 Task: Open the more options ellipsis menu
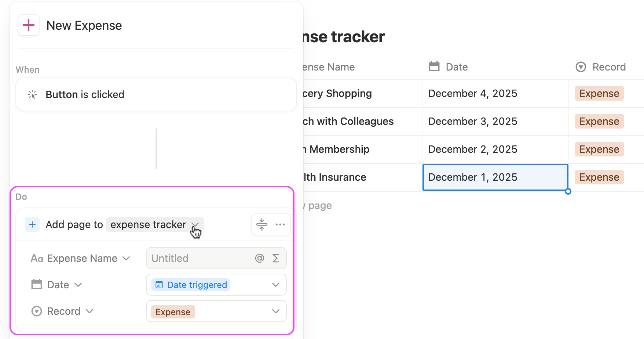pyautogui.click(x=280, y=224)
